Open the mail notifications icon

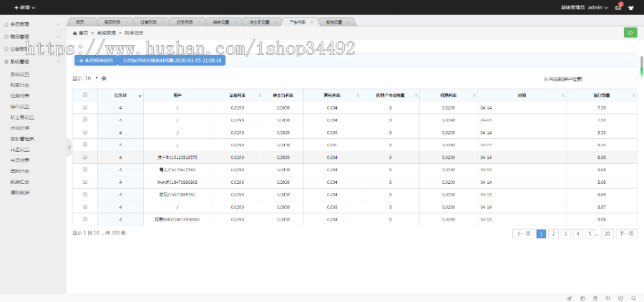[618, 7]
